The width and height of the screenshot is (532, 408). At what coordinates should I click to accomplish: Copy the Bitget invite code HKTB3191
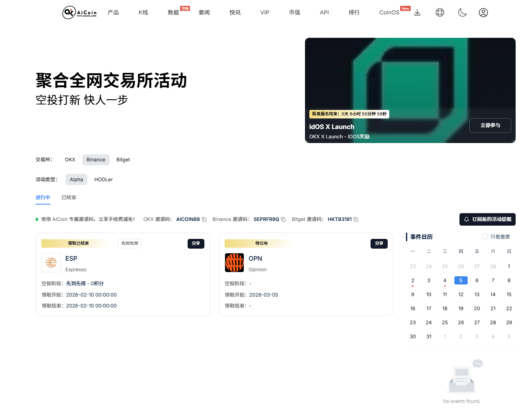click(356, 219)
